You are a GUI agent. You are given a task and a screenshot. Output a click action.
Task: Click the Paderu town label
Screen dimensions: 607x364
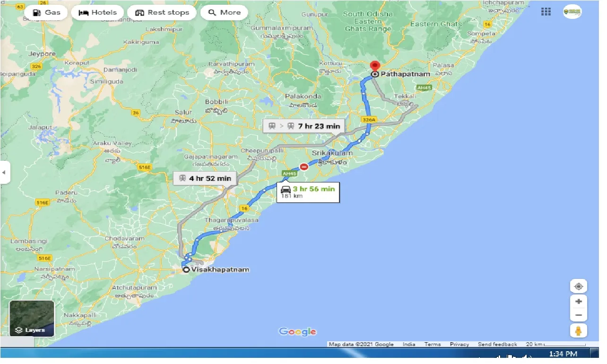click(66, 193)
